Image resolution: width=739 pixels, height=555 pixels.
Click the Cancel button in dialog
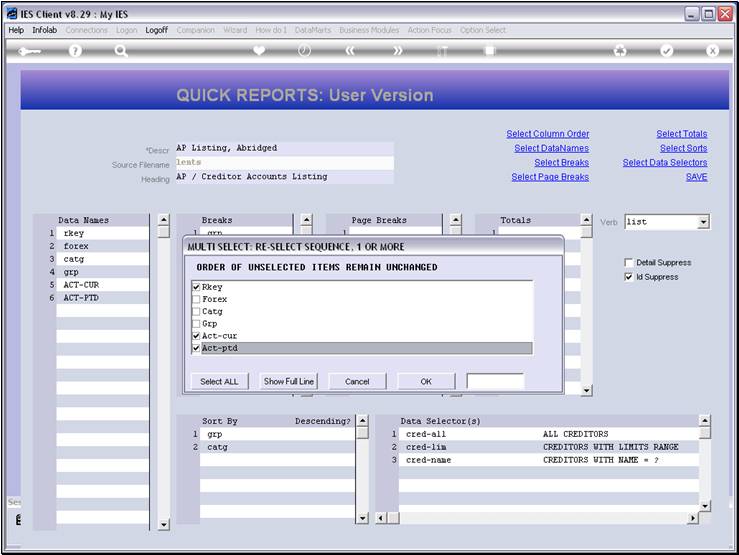(x=357, y=382)
